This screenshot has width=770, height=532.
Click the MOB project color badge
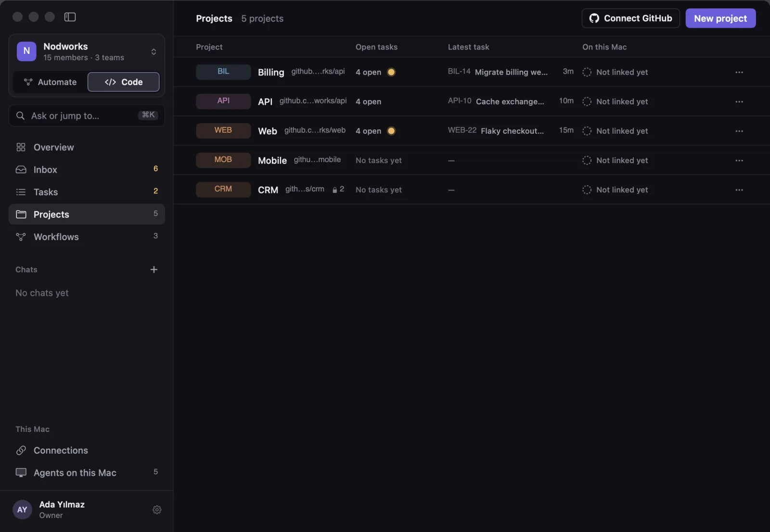pyautogui.click(x=223, y=160)
